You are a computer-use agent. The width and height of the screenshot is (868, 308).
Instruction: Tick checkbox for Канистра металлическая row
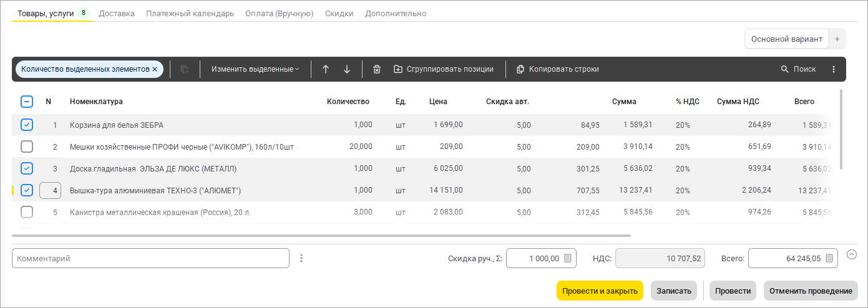pos(27,212)
